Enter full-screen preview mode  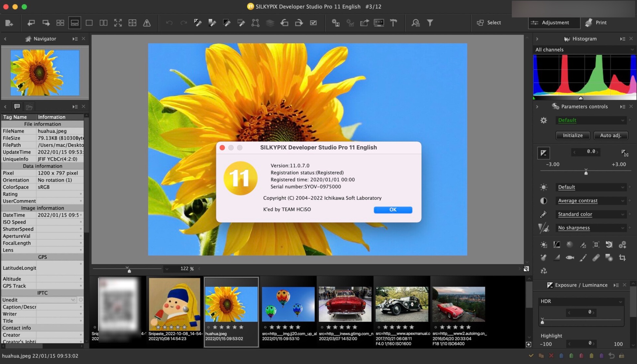[x=118, y=23]
